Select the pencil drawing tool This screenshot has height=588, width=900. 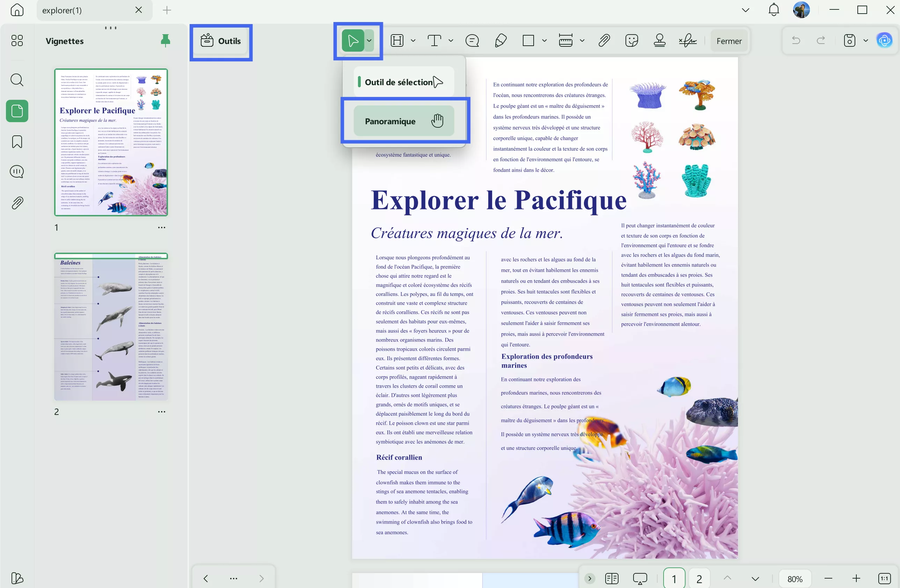pyautogui.click(x=500, y=40)
